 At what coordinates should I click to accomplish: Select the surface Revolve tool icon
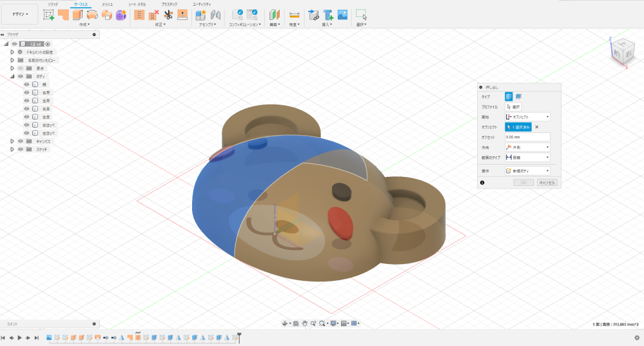[x=92, y=15]
